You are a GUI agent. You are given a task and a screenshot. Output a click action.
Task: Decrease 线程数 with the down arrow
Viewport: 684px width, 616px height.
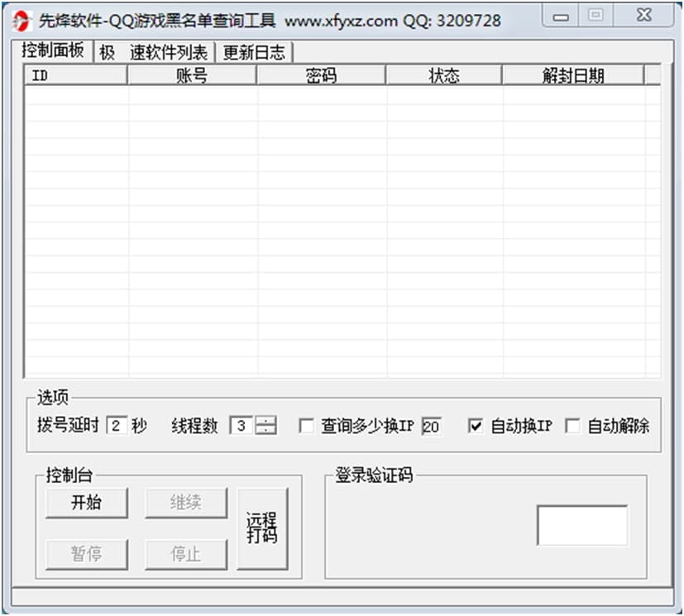pyautogui.click(x=265, y=430)
